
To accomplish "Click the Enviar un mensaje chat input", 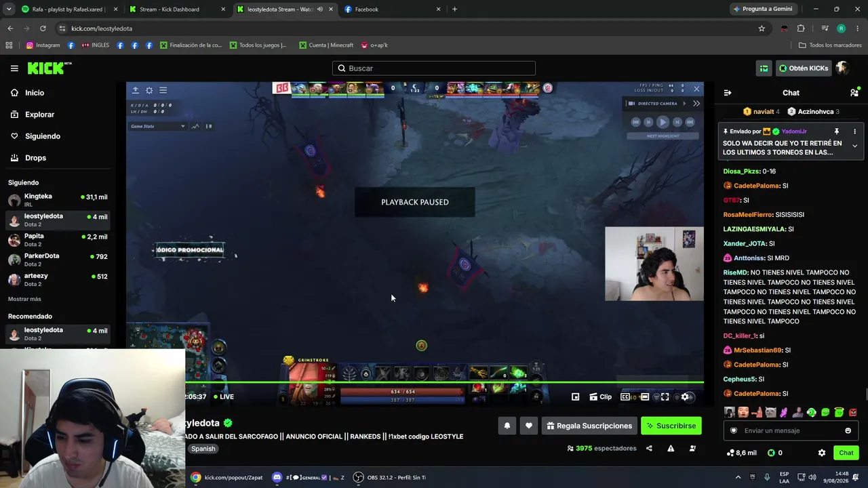I will coord(791,431).
